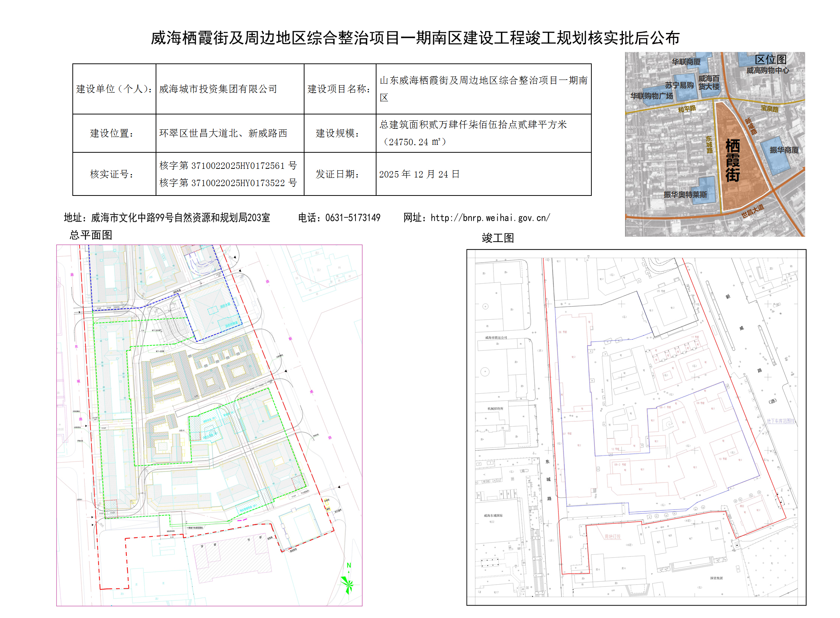Click the 发证日期 2025年12月24日 cell
Screen dimensions: 840x618
[419, 174]
